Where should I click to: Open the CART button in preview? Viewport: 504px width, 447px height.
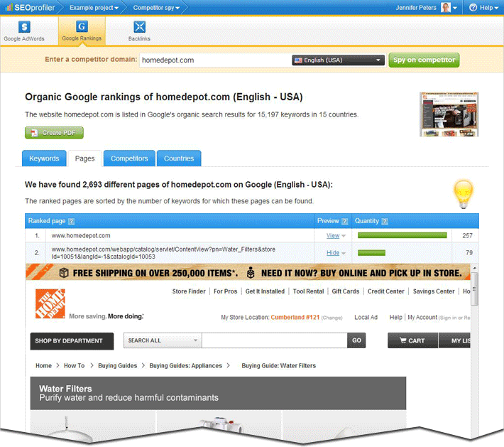(412, 340)
